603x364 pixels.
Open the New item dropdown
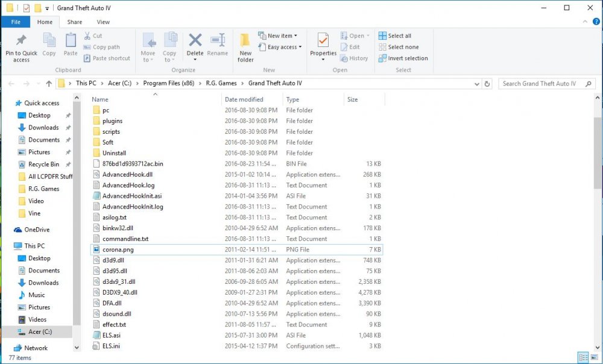(278, 36)
